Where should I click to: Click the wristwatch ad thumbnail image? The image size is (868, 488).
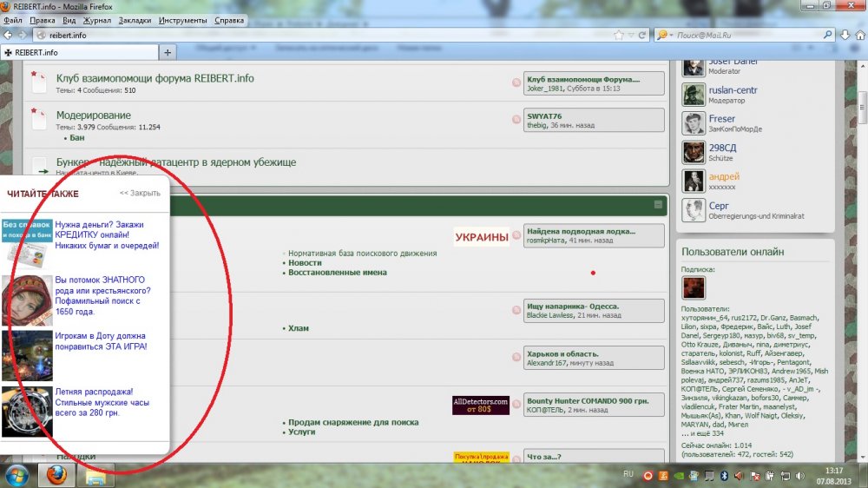pos(27,411)
